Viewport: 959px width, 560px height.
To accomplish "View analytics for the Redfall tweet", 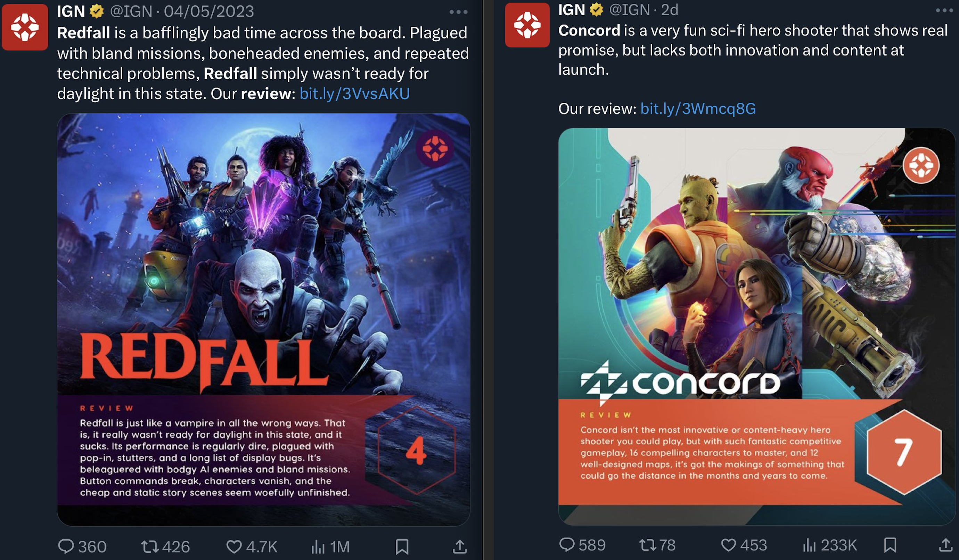I will [x=330, y=547].
